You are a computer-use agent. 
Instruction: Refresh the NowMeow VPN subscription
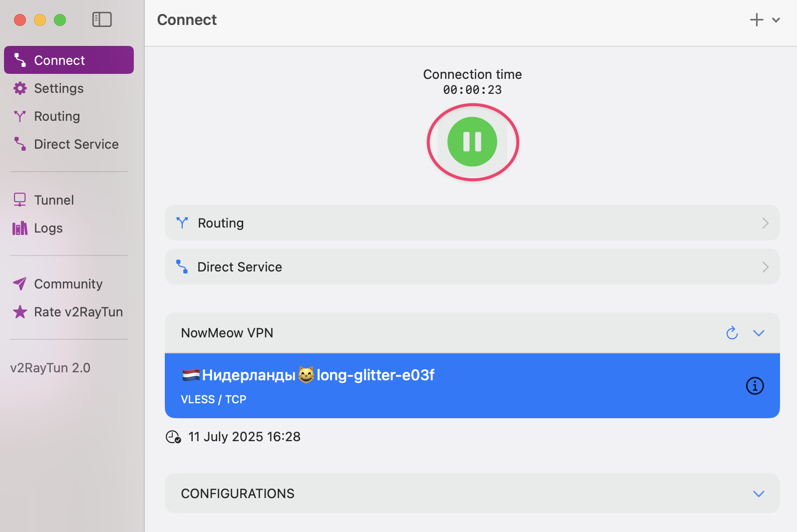(732, 333)
